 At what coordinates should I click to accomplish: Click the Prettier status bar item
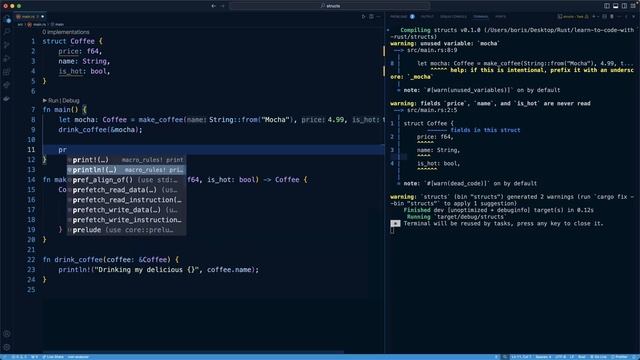[x=619, y=357]
